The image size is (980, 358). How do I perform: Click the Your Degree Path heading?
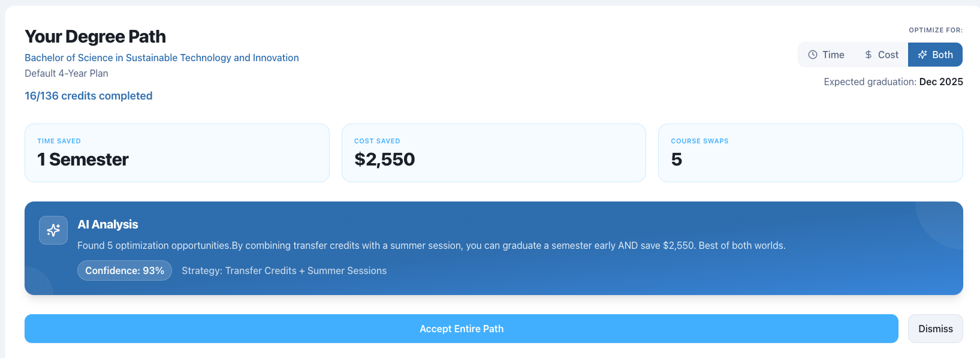pyautogui.click(x=95, y=37)
